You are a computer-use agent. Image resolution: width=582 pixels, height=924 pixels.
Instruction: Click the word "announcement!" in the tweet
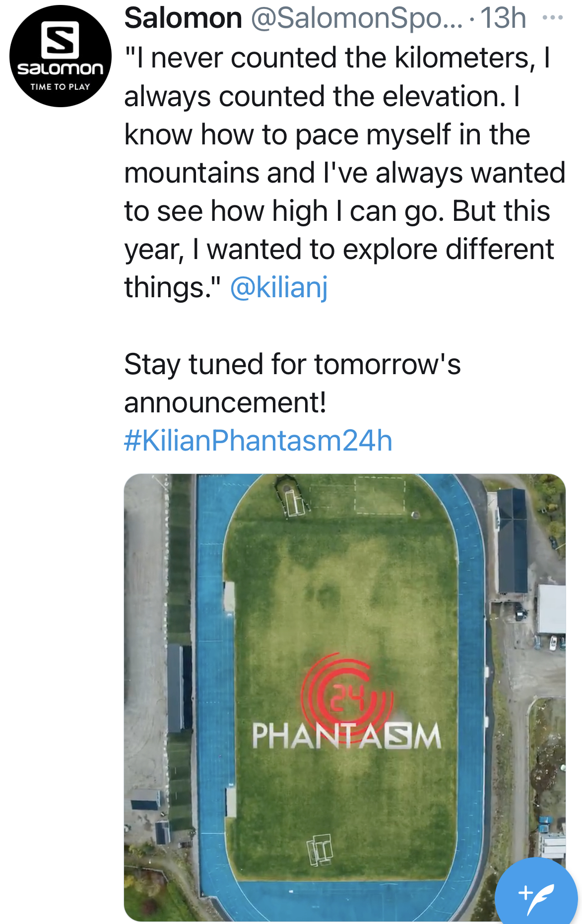tap(225, 402)
